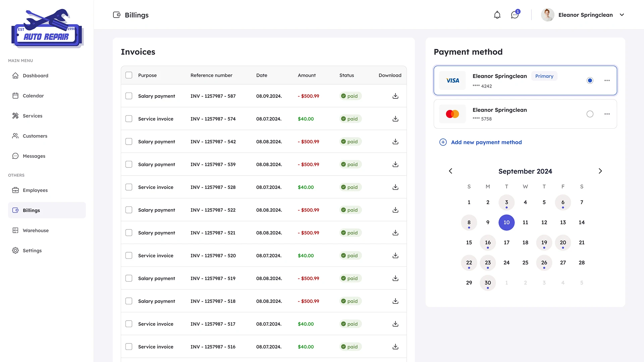This screenshot has width=644, height=362.
Task: Open Messages from the sidebar
Action: point(34,156)
